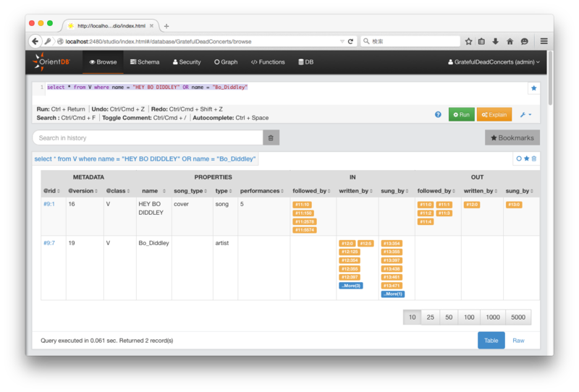Bookmark this page with browser star icon
Screen dimensions: 579x392
click(468, 41)
